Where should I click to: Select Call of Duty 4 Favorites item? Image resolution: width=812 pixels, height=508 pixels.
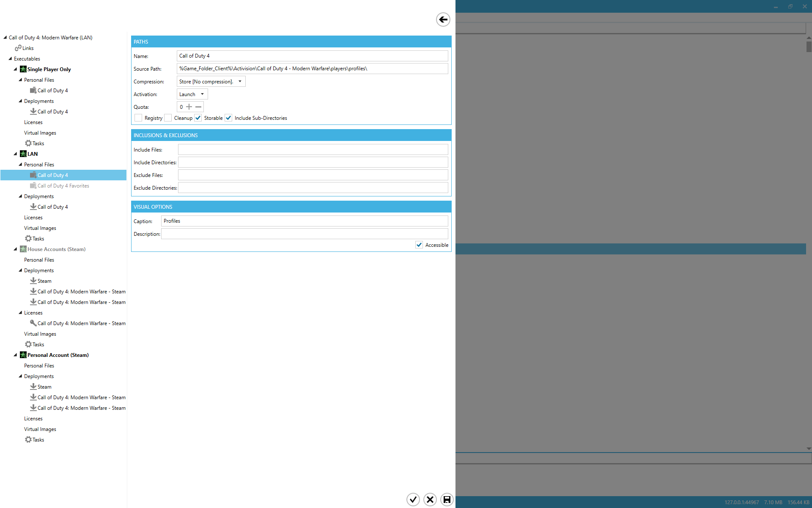tap(63, 186)
